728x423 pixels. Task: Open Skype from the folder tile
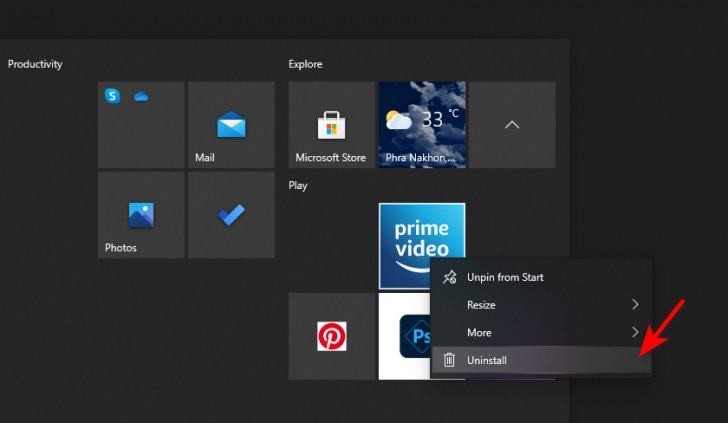[x=112, y=96]
